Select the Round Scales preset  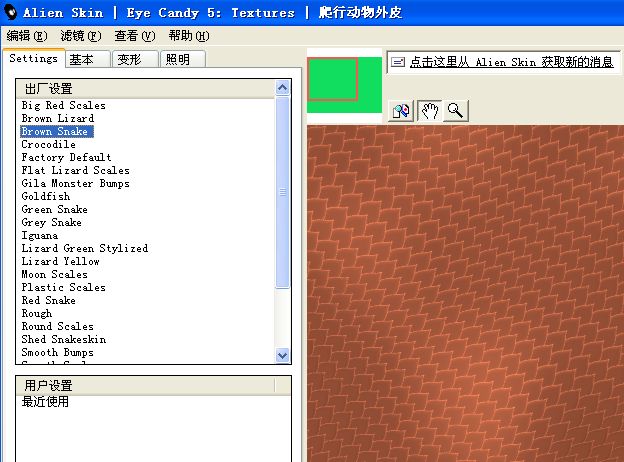click(58, 326)
